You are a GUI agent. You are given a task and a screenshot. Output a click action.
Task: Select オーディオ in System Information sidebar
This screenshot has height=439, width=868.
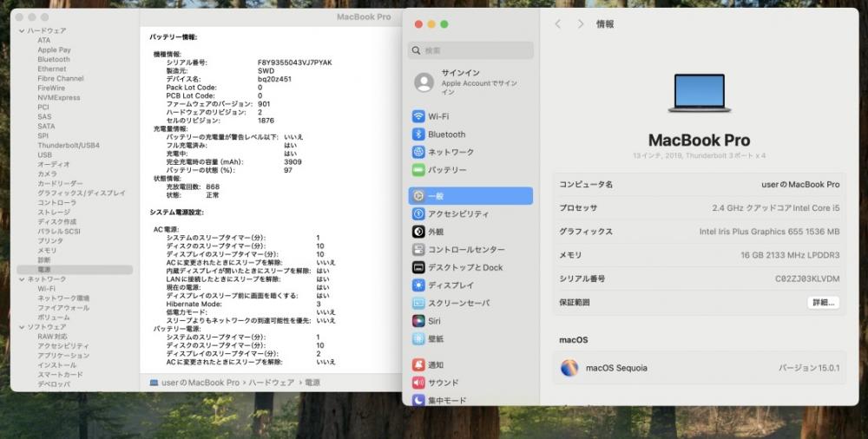(x=54, y=165)
